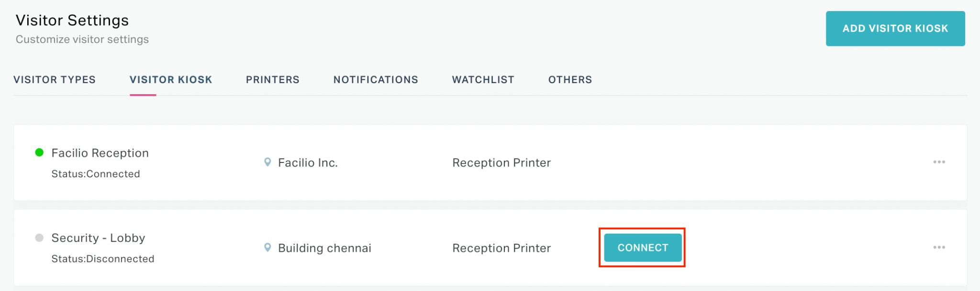Viewport: 980px width, 291px height.
Task: Click Building chennai location text
Action: pyautogui.click(x=324, y=248)
